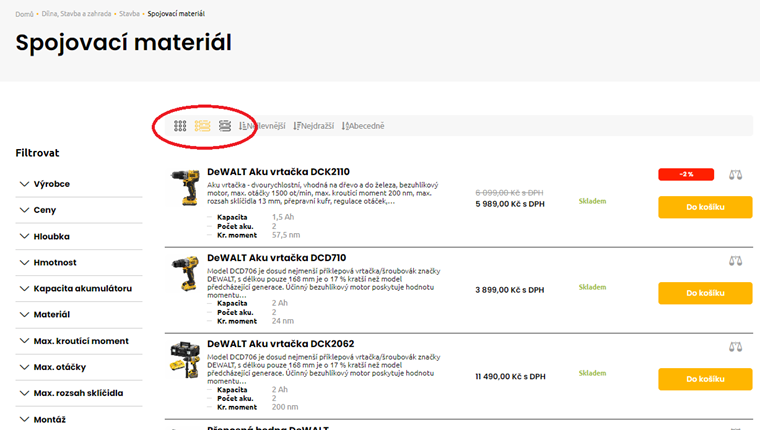The width and height of the screenshot is (760, 430).
Task: Expand the Hloubka filter
Action: point(79,237)
